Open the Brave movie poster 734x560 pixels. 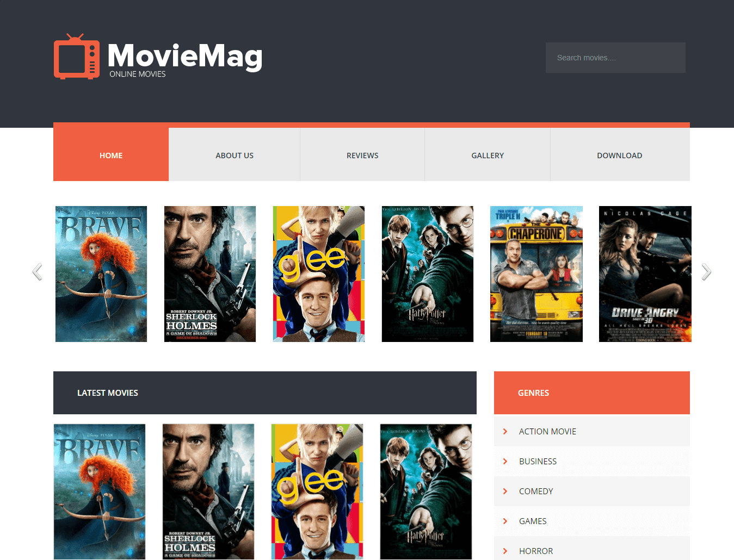(101, 273)
